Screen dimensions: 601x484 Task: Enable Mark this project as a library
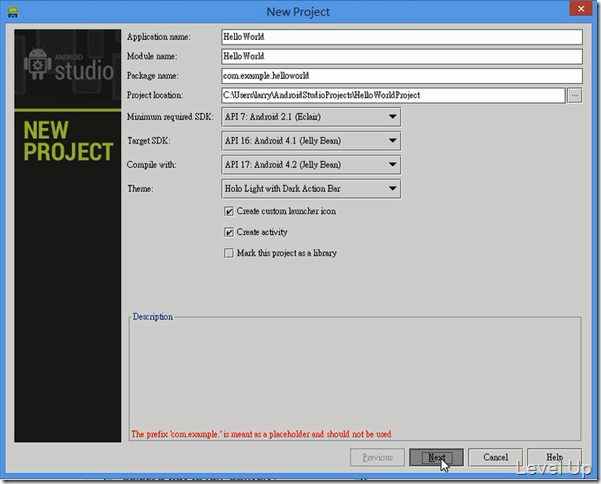229,253
